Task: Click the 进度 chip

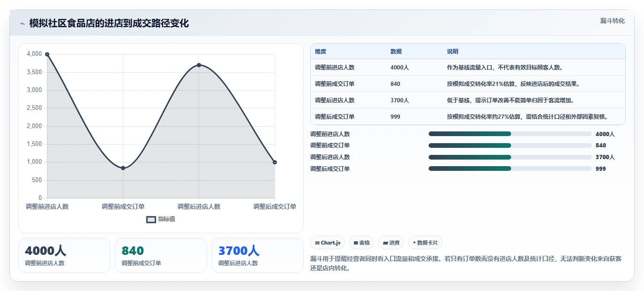Action: 391,243
